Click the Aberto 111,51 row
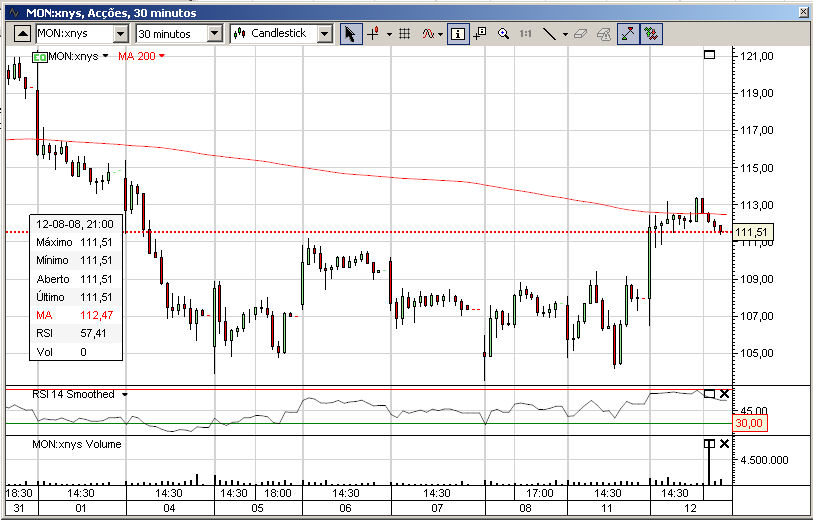Viewport: 813px width, 520px height. 75,279
